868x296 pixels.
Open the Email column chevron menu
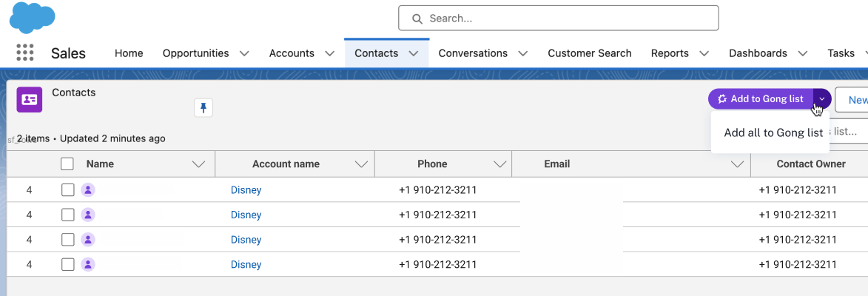[737, 164]
